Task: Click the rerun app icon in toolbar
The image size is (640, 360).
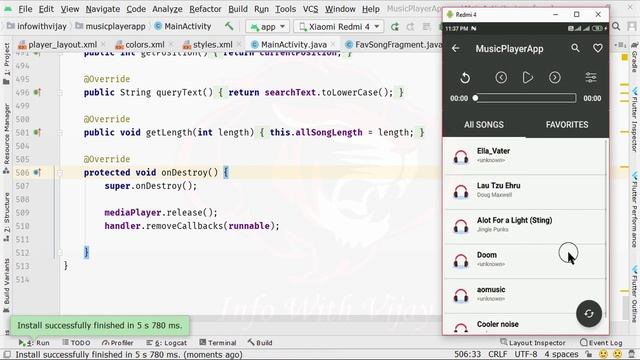Action: (x=395, y=27)
